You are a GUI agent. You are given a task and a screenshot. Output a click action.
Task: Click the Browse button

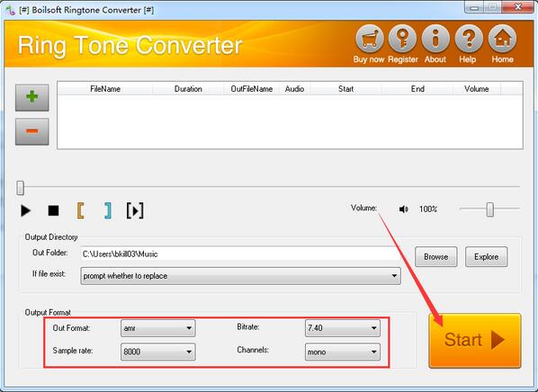click(x=435, y=256)
